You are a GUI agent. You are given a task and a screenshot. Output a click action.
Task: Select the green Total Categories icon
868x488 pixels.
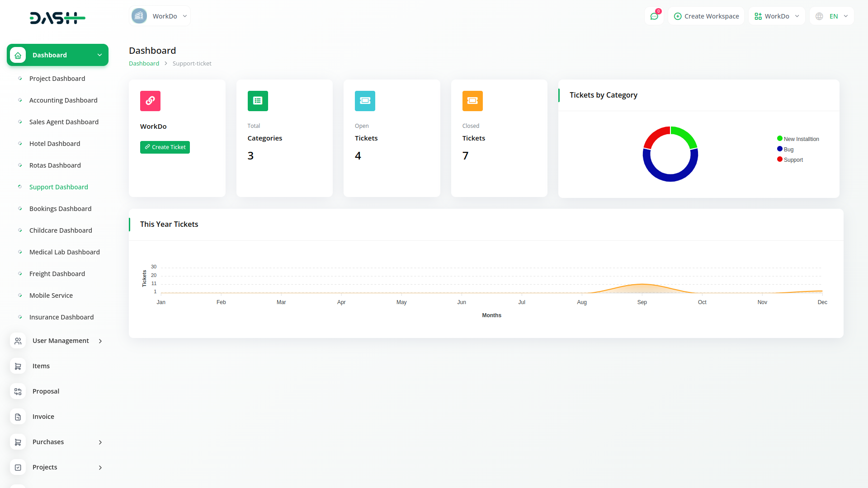point(258,101)
